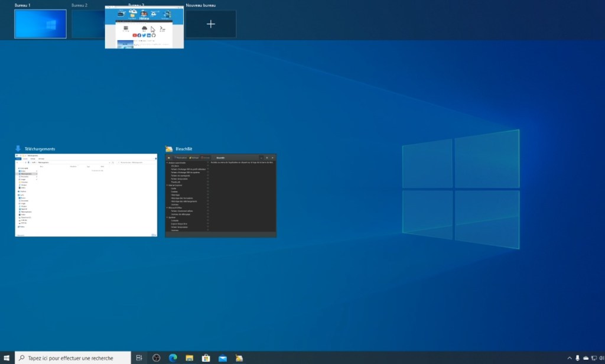Viewport: 605px width, 364px height.
Task: Click the microphone icon in system tray
Action: [x=577, y=357]
